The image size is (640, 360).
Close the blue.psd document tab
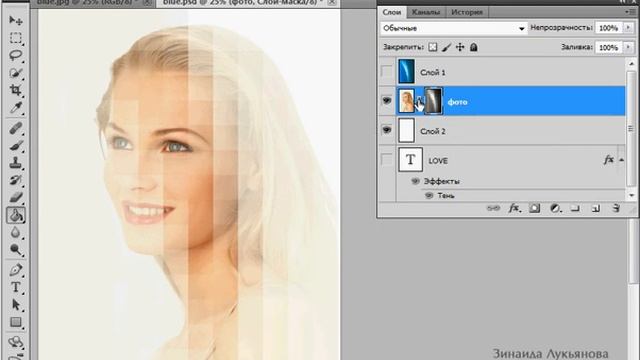332,2
